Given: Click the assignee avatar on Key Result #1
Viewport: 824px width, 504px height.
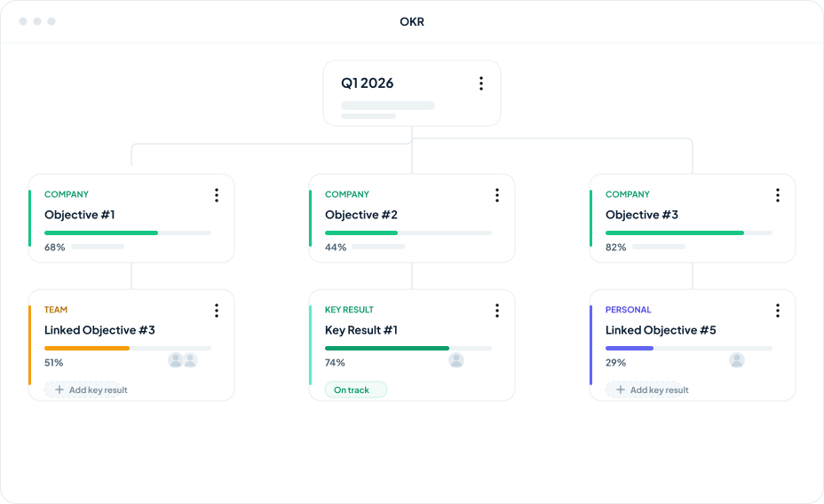Looking at the screenshot, I should click(456, 360).
